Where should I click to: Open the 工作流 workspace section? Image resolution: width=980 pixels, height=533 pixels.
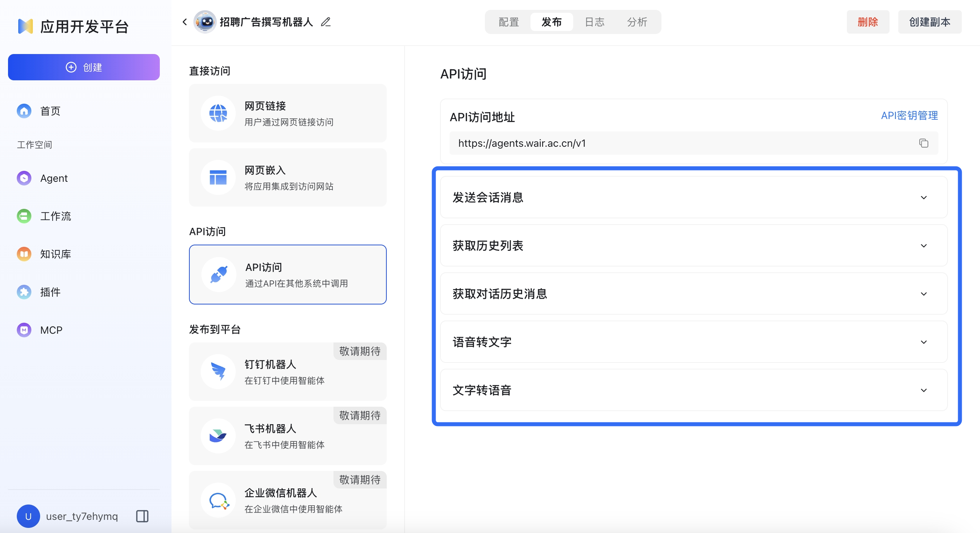pyautogui.click(x=55, y=216)
